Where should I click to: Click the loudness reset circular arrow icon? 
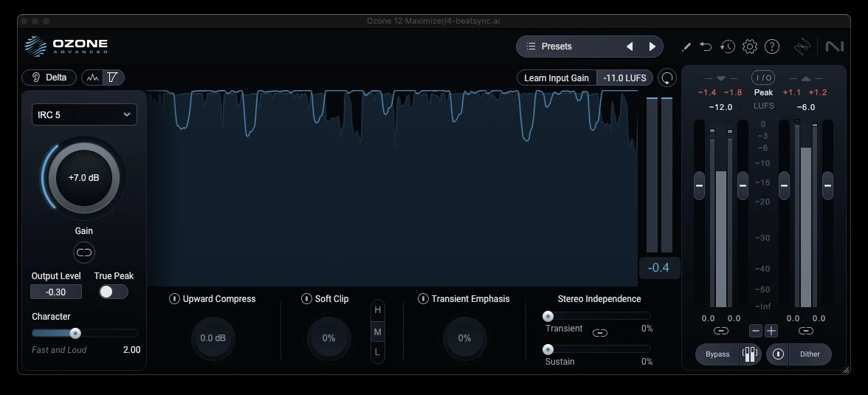tap(667, 78)
